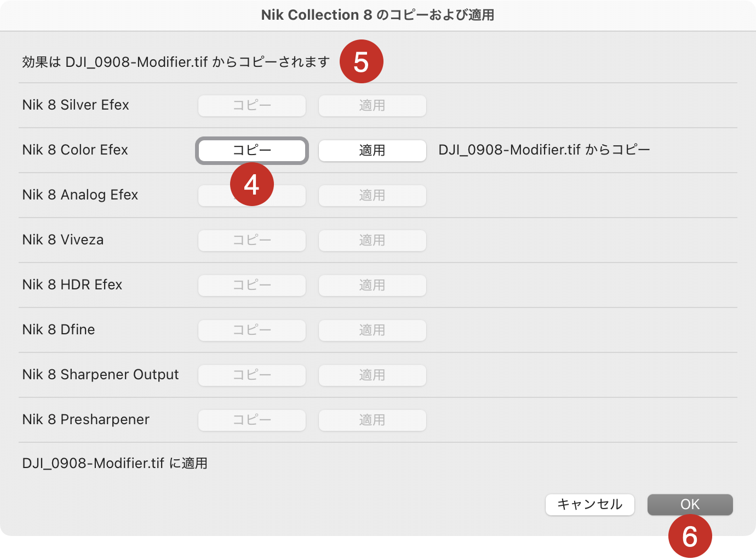Click the 'DJI_0908-Modifier.tif に適用' text
Screen dimensions: 756x559
click(x=114, y=463)
